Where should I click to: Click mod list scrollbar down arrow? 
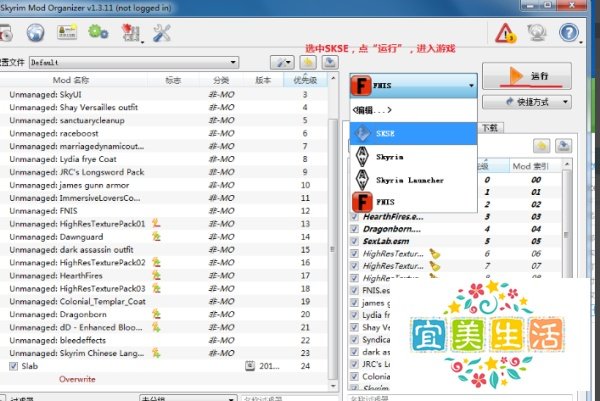pyautogui.click(x=333, y=385)
